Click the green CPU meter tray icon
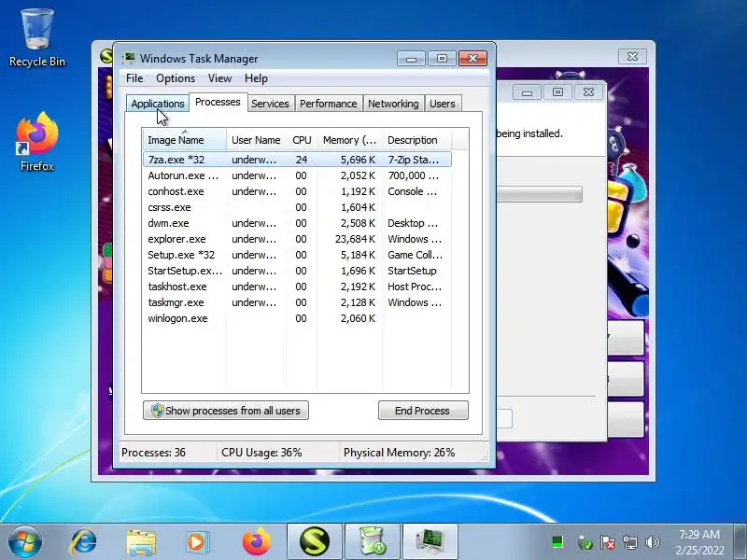This screenshot has width=747, height=560. pyautogui.click(x=557, y=542)
